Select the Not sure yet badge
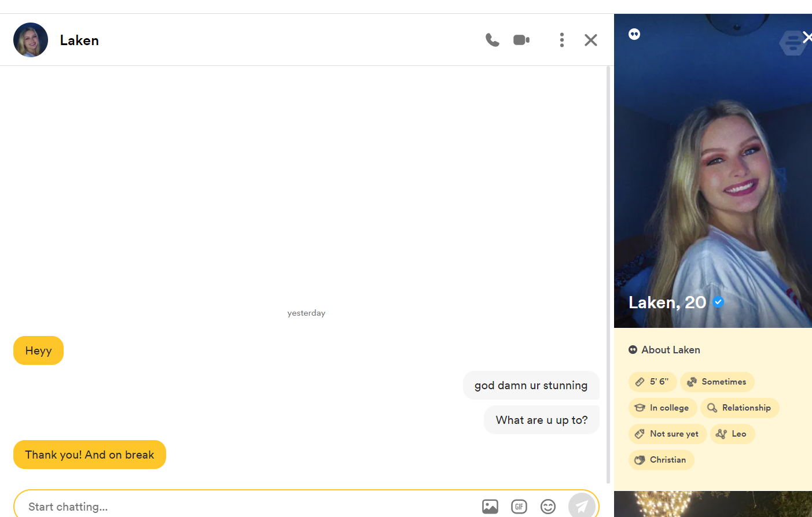 (x=667, y=434)
